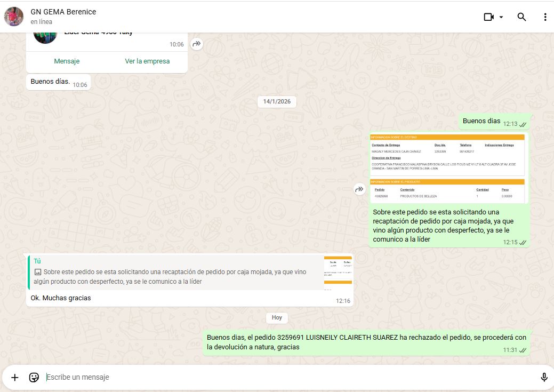Image resolution: width=554 pixels, height=392 pixels.
Task: Open the order information image thumbnail
Action: tap(447, 168)
